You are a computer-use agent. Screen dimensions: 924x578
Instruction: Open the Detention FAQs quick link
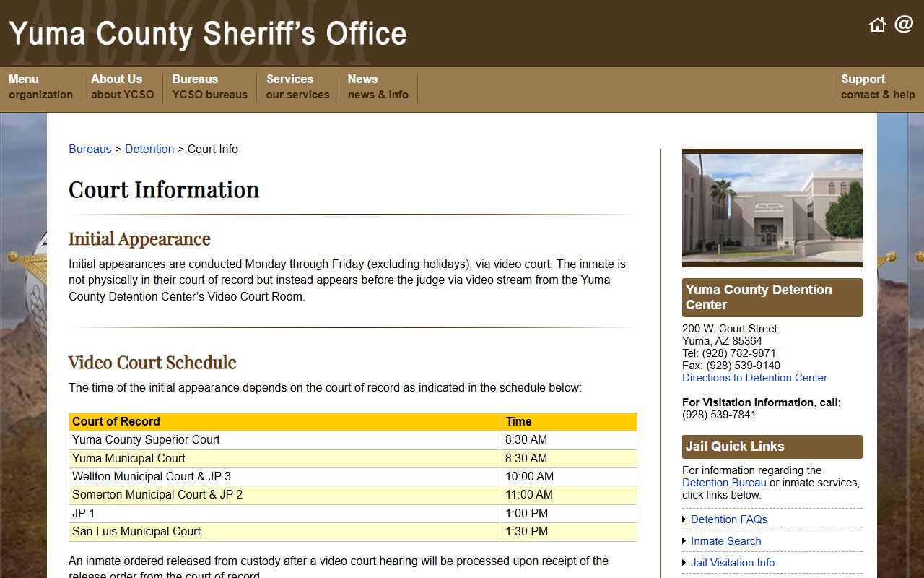(x=728, y=519)
